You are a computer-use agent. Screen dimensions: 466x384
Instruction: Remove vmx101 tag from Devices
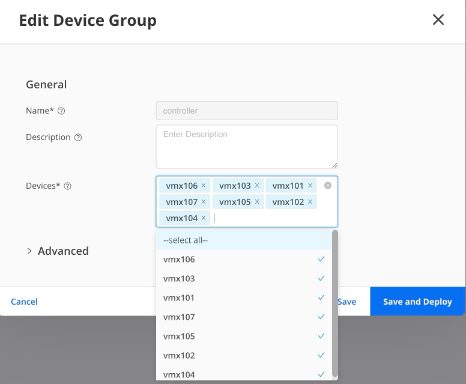[310, 185]
